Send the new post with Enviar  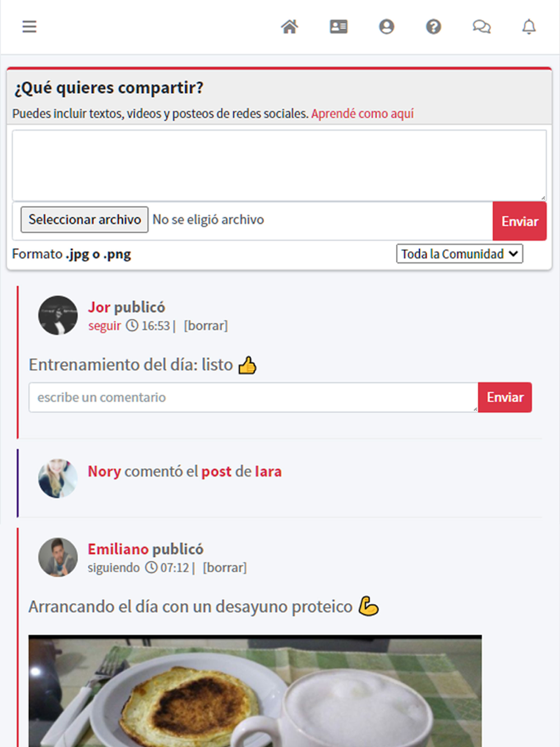point(520,221)
